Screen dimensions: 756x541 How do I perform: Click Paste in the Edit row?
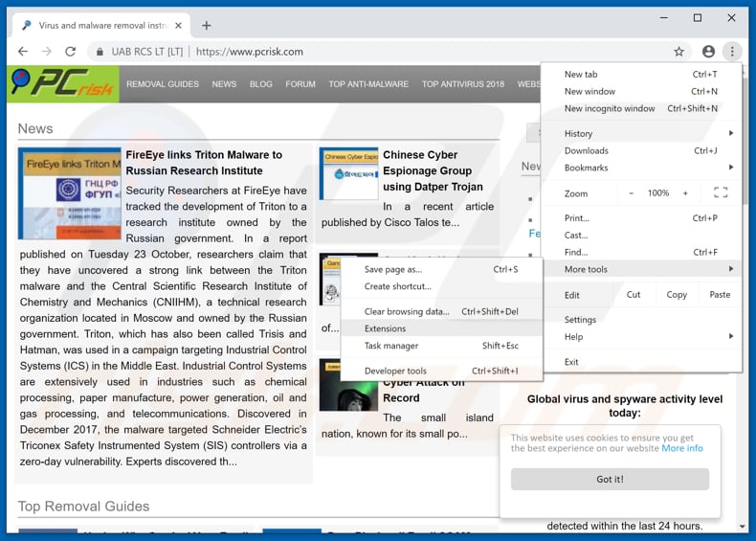point(720,294)
